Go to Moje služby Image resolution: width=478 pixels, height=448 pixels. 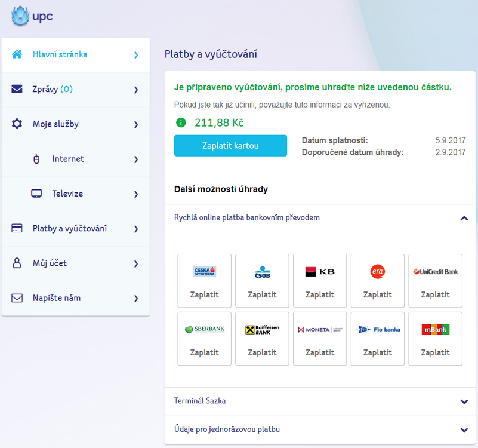tap(76, 124)
